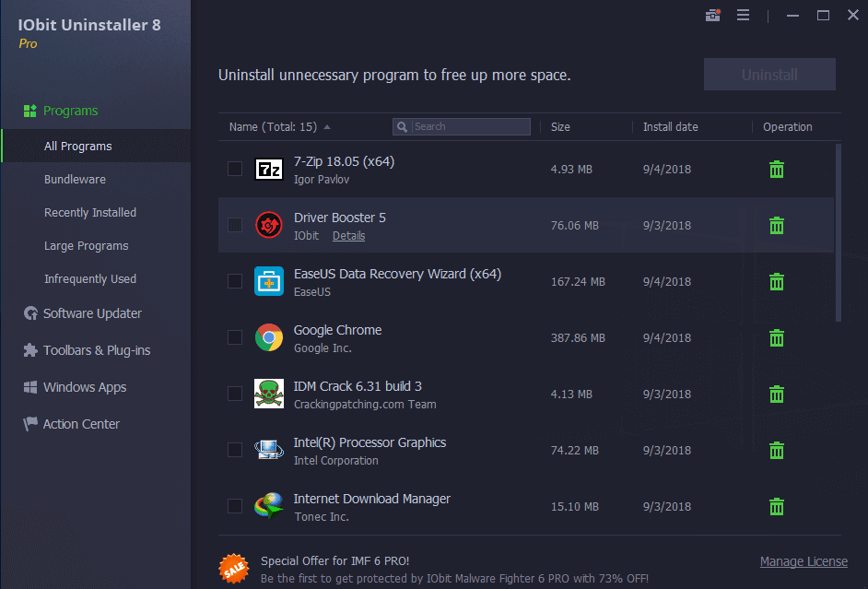Click the trash icon for Internet Download Manager

pos(777,507)
